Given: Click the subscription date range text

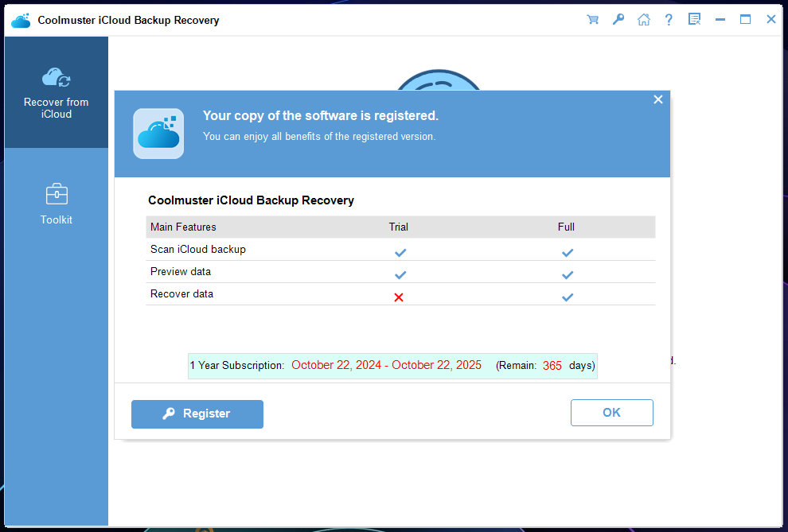Looking at the screenshot, I should [x=386, y=366].
